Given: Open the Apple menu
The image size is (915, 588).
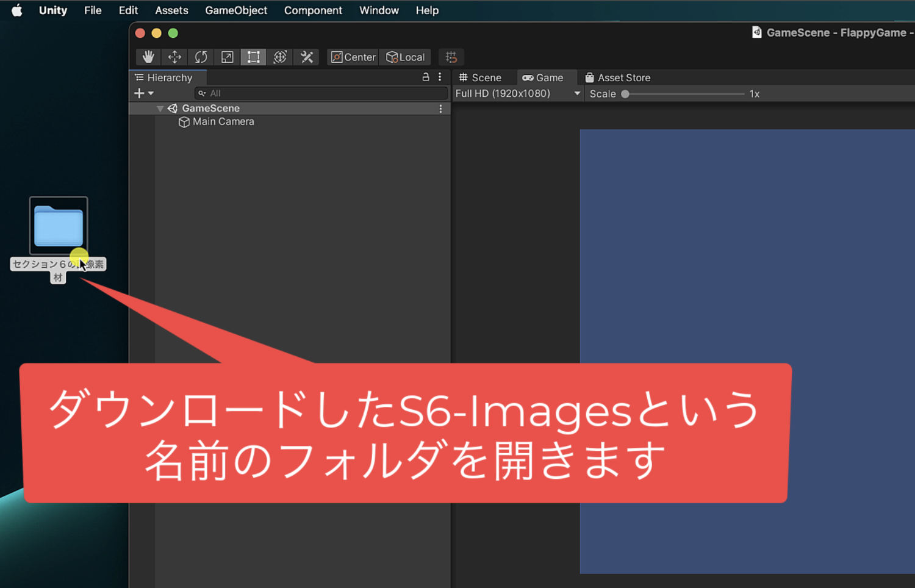Looking at the screenshot, I should (x=17, y=10).
